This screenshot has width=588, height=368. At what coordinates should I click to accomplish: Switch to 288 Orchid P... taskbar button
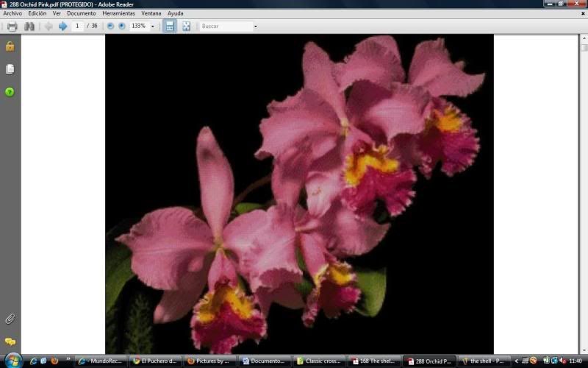coord(429,361)
